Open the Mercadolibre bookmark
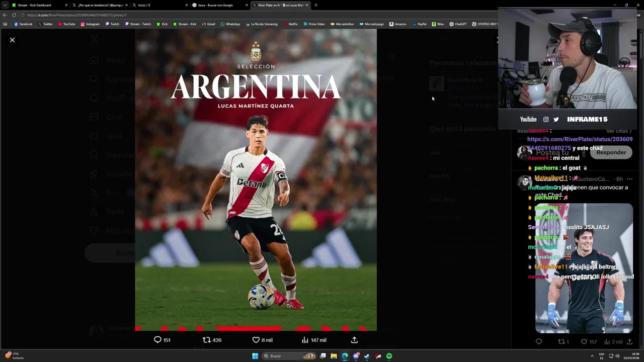The width and height of the screenshot is (644, 362). (x=342, y=24)
